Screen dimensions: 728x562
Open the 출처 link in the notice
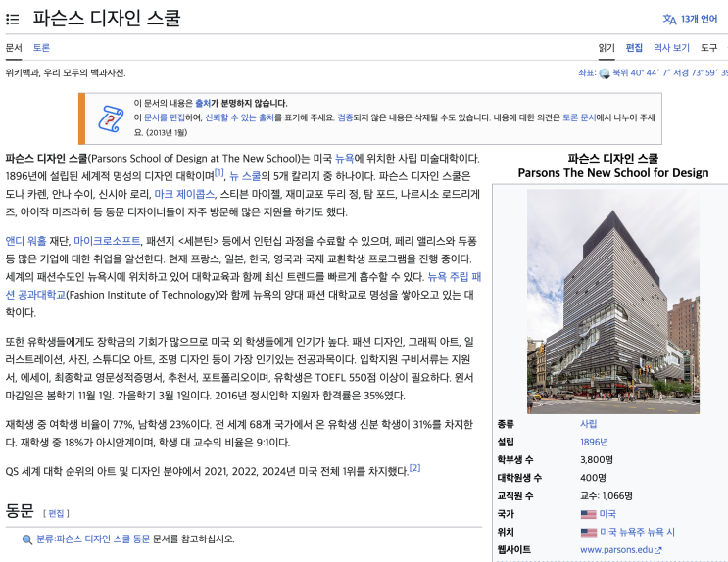click(x=203, y=103)
